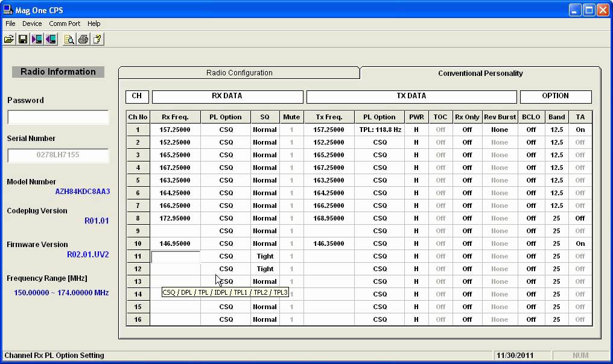Change SQ value Tight for channel 11
This screenshot has width=613, height=364.
tap(265, 257)
